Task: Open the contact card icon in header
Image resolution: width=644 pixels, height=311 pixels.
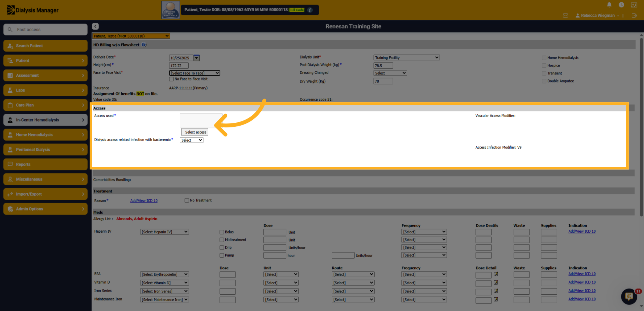Action: [634, 5]
